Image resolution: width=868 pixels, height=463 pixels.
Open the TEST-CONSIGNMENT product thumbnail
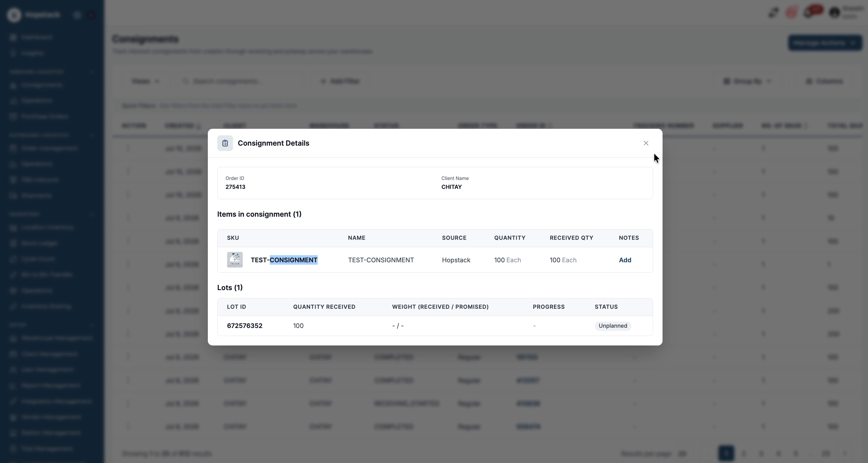tap(235, 260)
